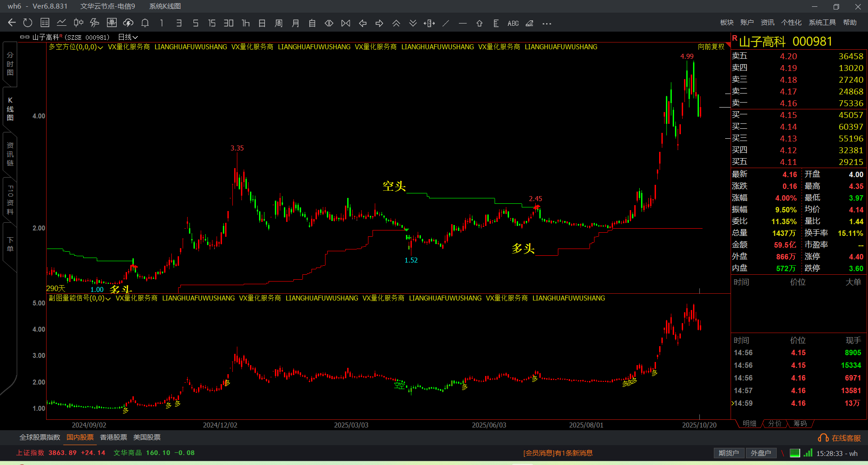Select the up arrow marker tool
Viewport: 868px width, 465px height.
click(x=479, y=23)
